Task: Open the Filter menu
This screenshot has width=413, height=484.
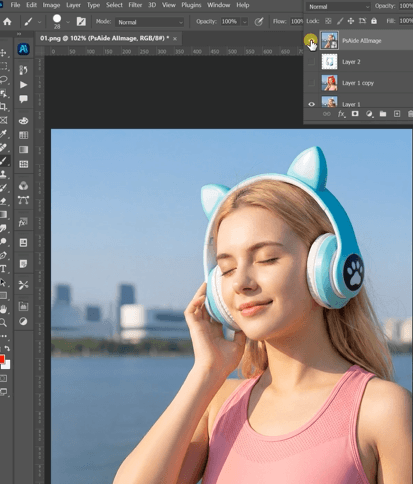Action: coord(135,5)
